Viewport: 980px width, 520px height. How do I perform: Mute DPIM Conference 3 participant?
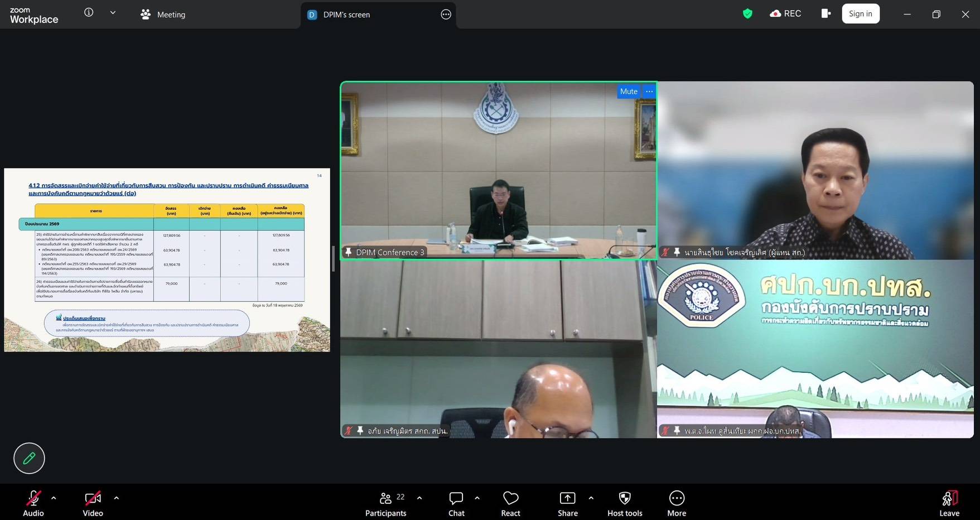click(x=629, y=92)
